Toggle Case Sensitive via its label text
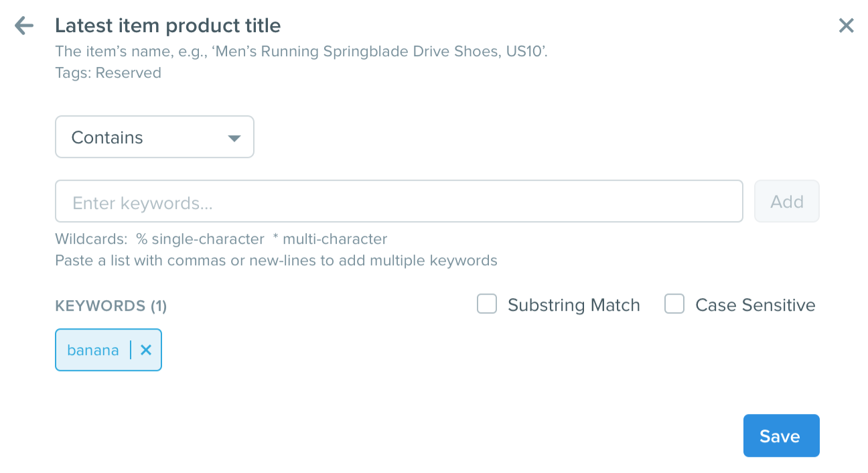The height and width of the screenshot is (473, 868). pos(755,306)
